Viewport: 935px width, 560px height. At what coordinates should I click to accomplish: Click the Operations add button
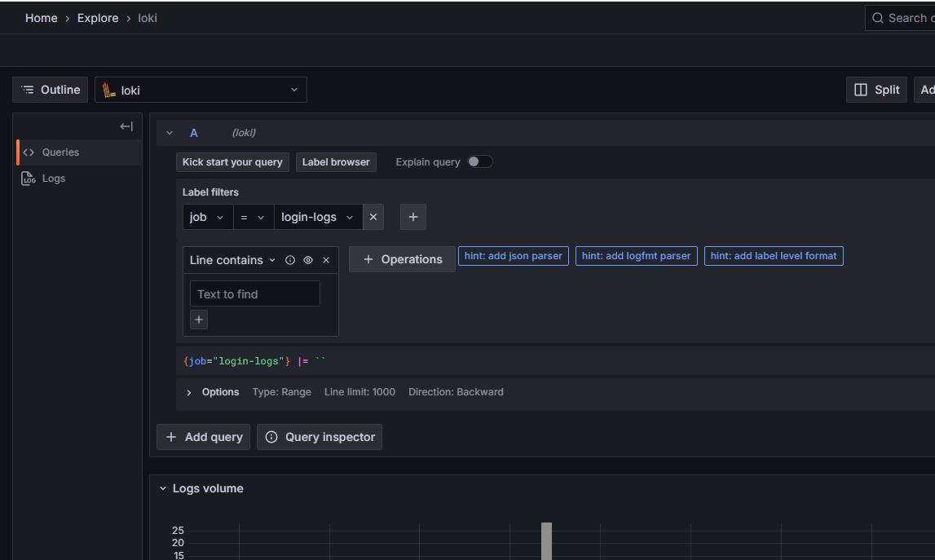coord(403,259)
